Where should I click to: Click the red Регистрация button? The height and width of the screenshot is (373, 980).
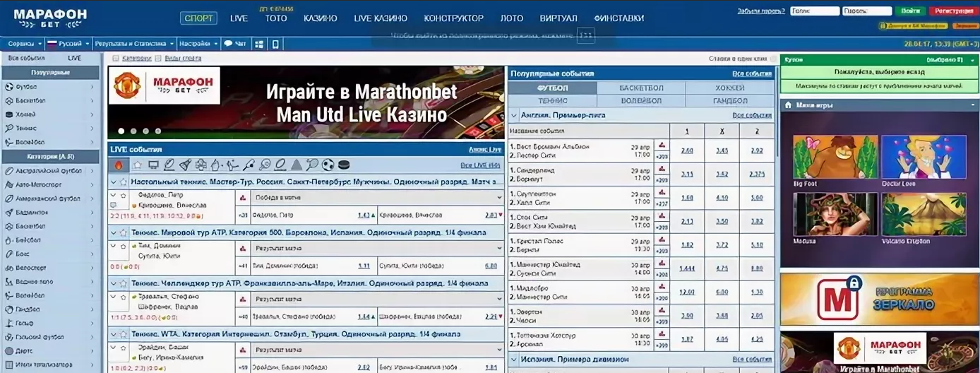click(x=953, y=11)
